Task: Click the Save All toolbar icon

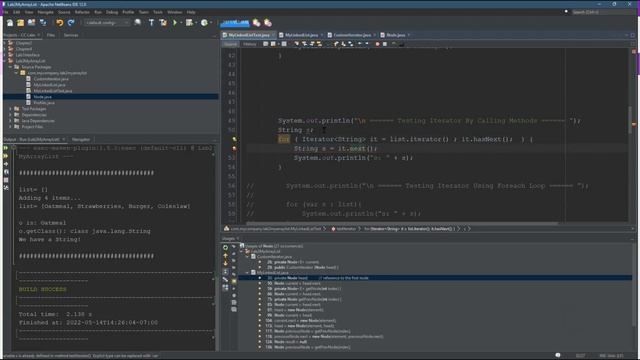Action: coord(42,23)
